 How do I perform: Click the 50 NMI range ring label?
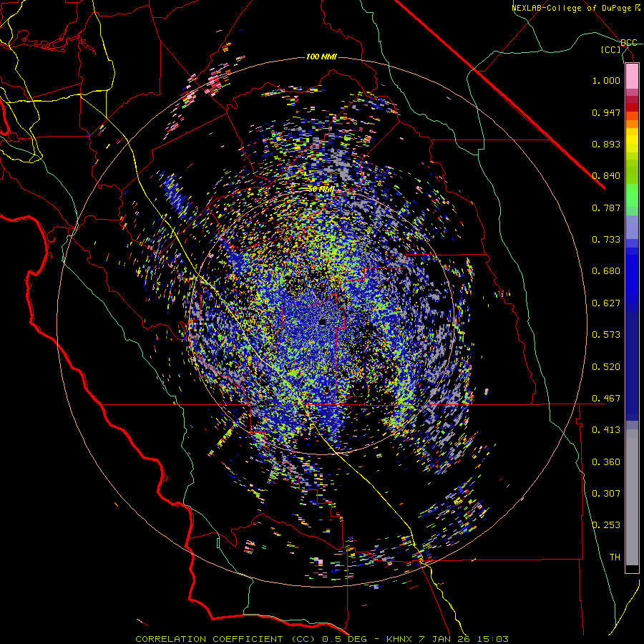pos(321,190)
